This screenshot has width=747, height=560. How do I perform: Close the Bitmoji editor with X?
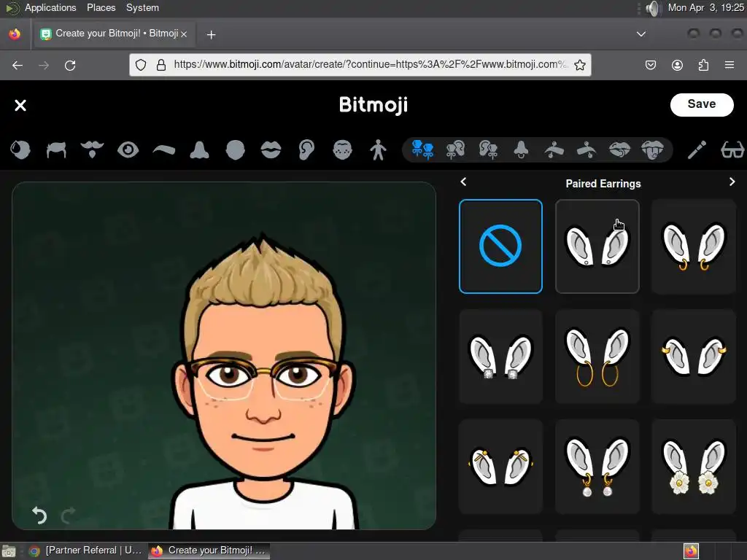tap(20, 105)
